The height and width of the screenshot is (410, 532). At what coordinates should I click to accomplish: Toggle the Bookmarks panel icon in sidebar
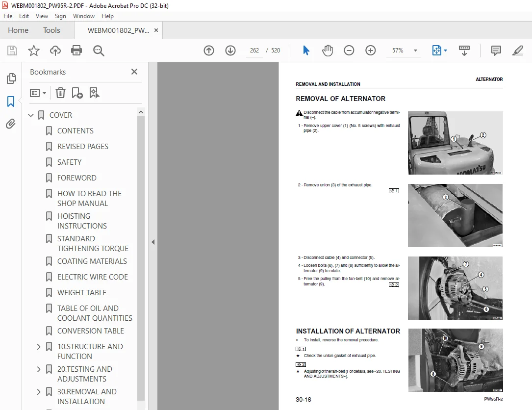tap(11, 101)
